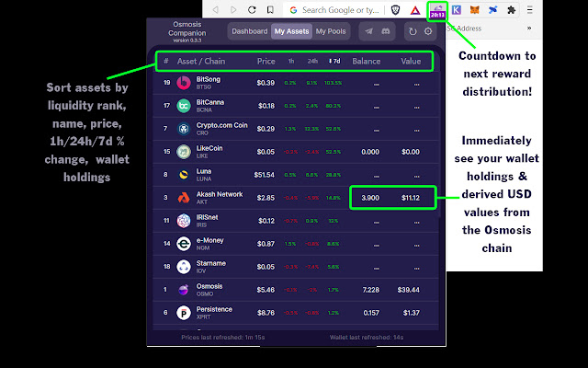Click Luna price $51.54
The width and height of the screenshot is (588, 368).
264,175
